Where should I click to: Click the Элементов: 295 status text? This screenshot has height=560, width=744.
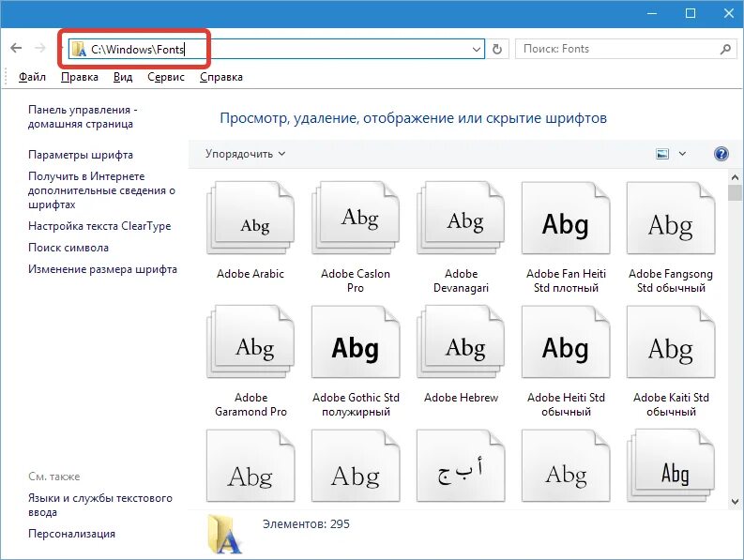(306, 524)
